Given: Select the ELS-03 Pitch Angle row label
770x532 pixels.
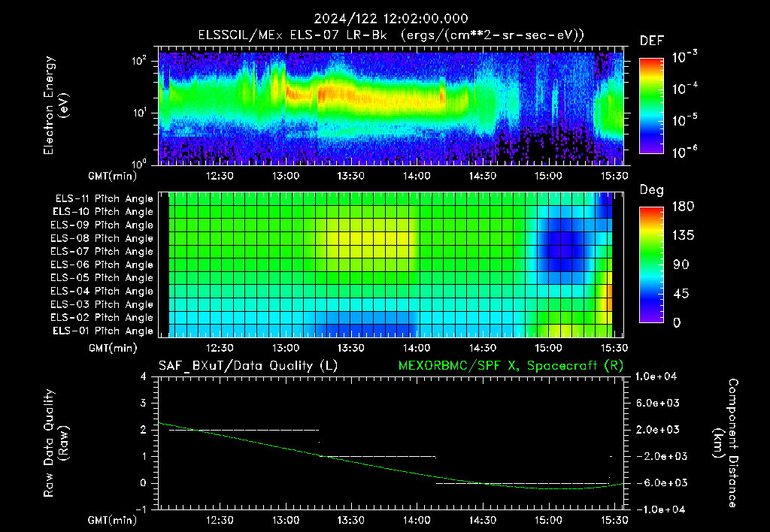Looking at the screenshot, I should coord(102,305).
